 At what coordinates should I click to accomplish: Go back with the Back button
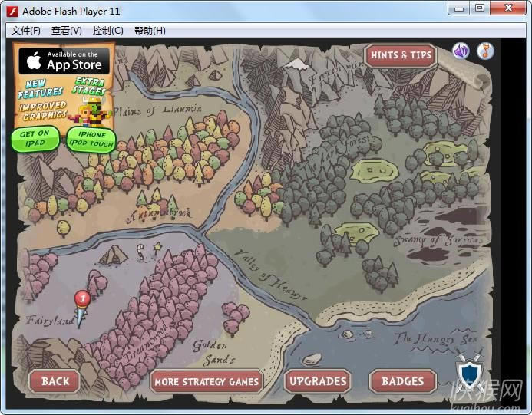pos(55,380)
